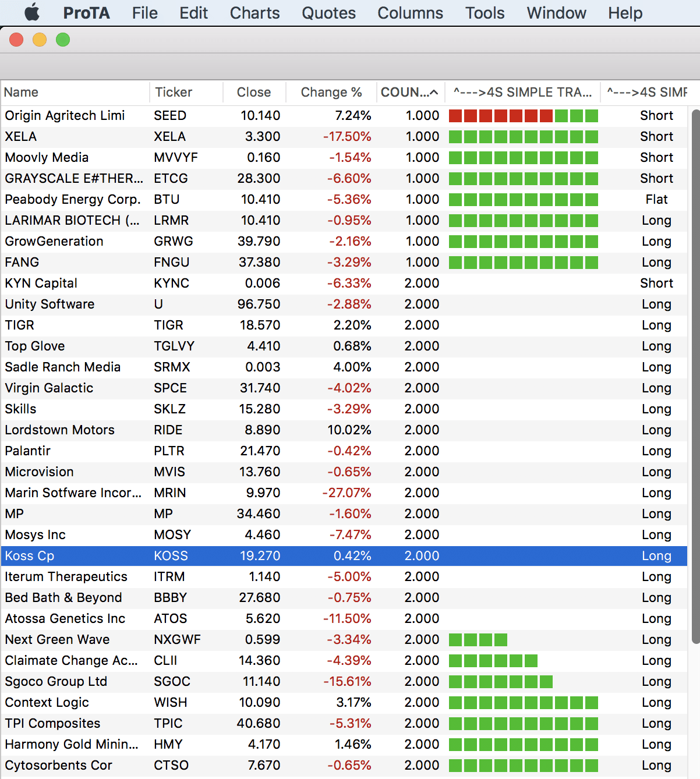
Task: Select the Top Glove row
Action: pyautogui.click(x=344, y=346)
